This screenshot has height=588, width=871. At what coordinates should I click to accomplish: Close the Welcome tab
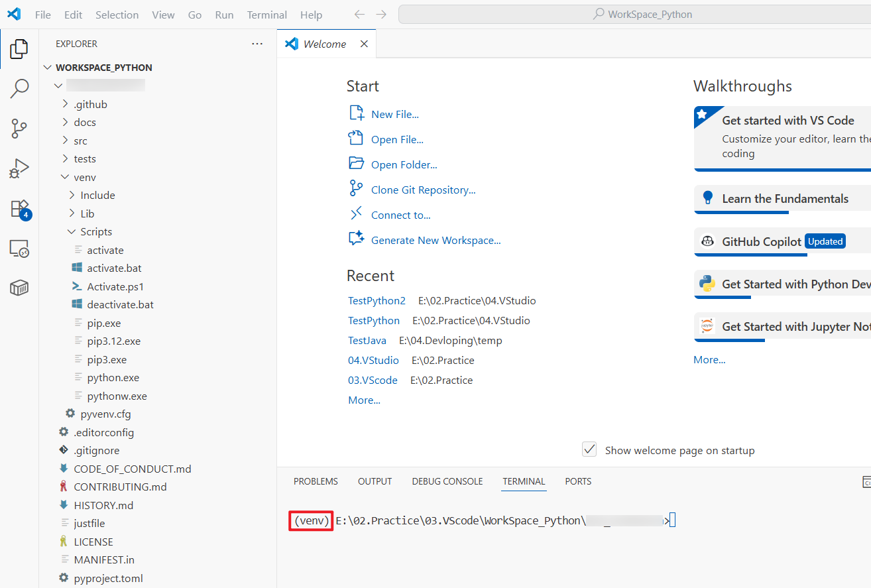tap(364, 44)
